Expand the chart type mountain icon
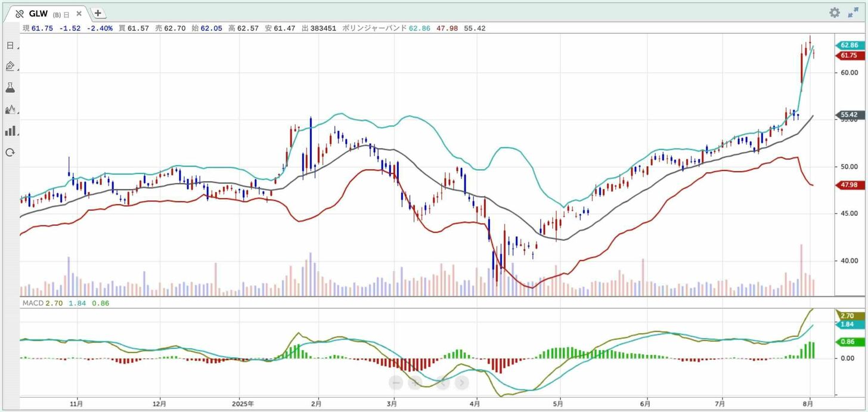 coord(10,109)
